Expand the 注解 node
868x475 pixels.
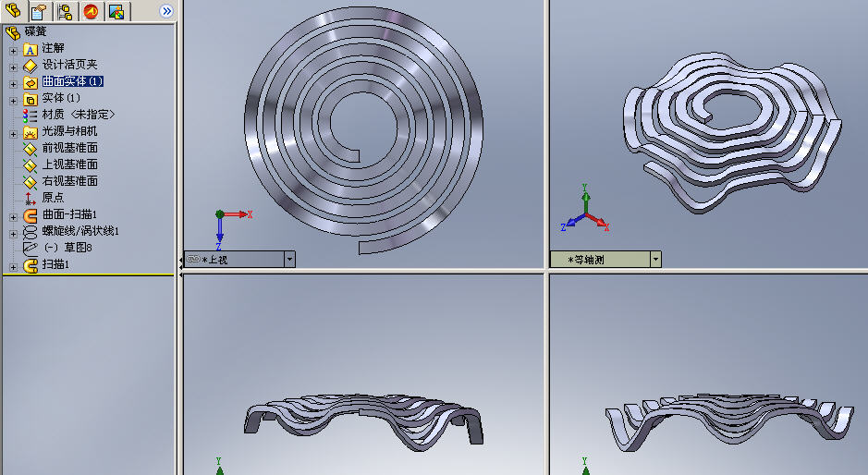(x=13, y=51)
